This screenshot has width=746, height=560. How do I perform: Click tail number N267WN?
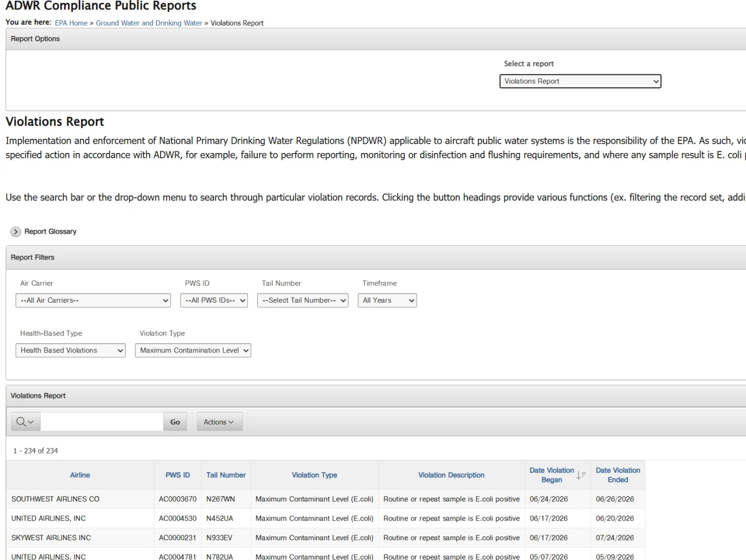[x=221, y=499]
